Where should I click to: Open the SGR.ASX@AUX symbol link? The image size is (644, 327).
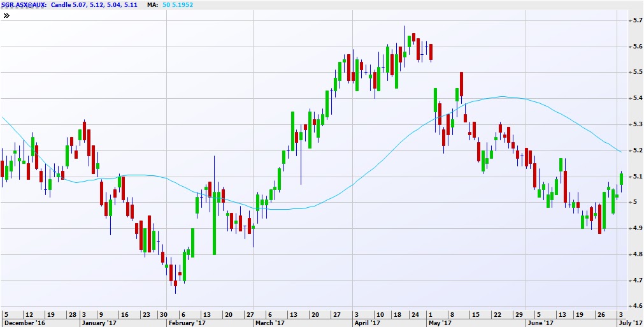(24, 5)
